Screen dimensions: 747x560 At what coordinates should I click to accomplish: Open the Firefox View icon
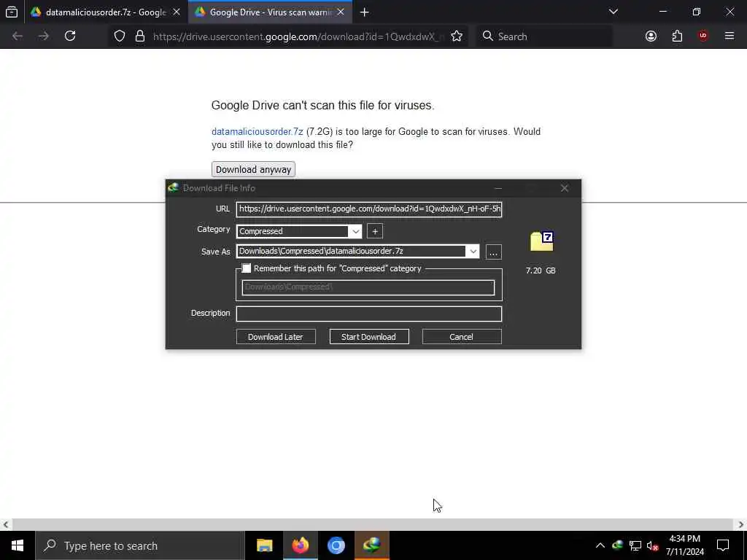tap(12, 12)
